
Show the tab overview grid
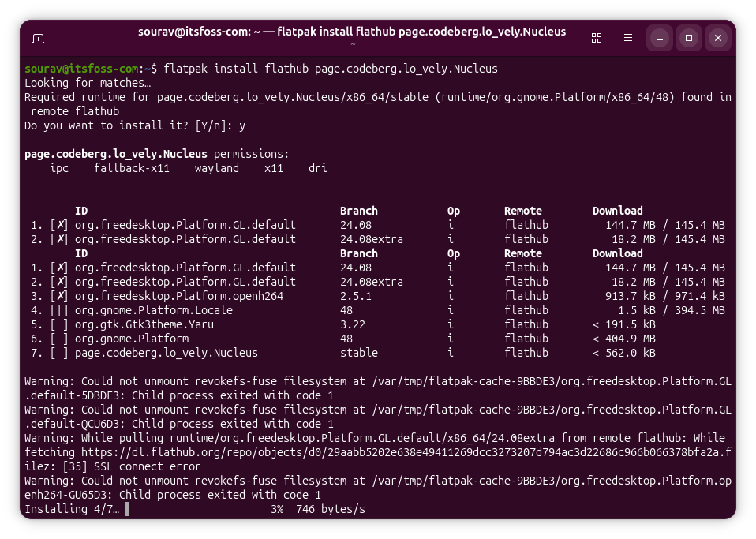click(597, 38)
